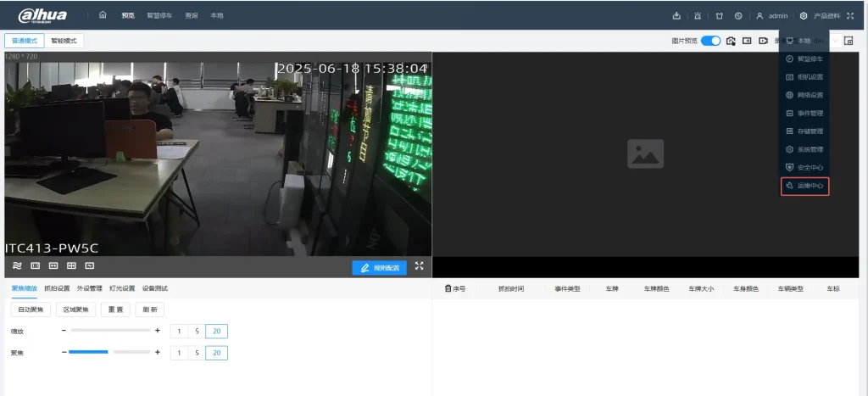This screenshot has height=396, width=868.
Task: Open the admin user menu
Action: [x=772, y=15]
